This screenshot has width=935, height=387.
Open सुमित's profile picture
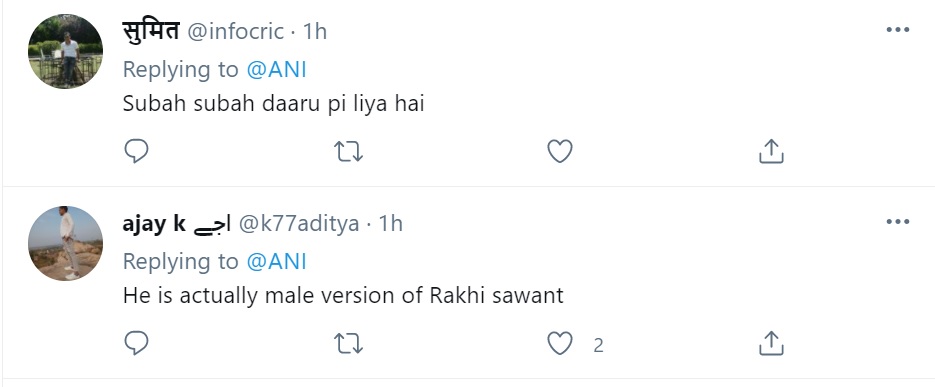[66, 52]
